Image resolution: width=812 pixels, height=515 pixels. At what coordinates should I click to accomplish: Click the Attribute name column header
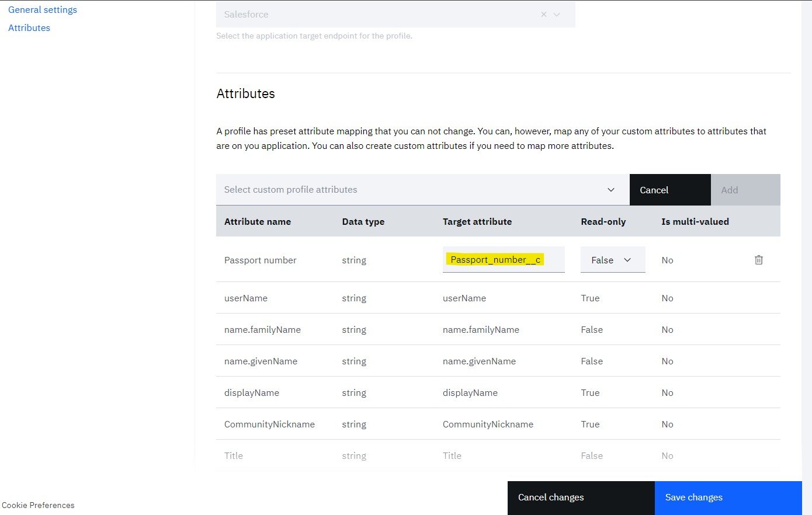tap(258, 222)
